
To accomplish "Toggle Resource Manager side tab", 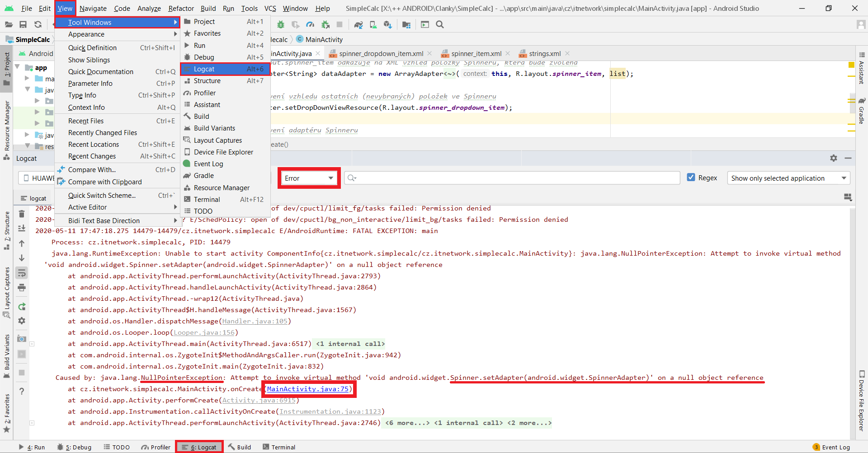I will click(7, 130).
